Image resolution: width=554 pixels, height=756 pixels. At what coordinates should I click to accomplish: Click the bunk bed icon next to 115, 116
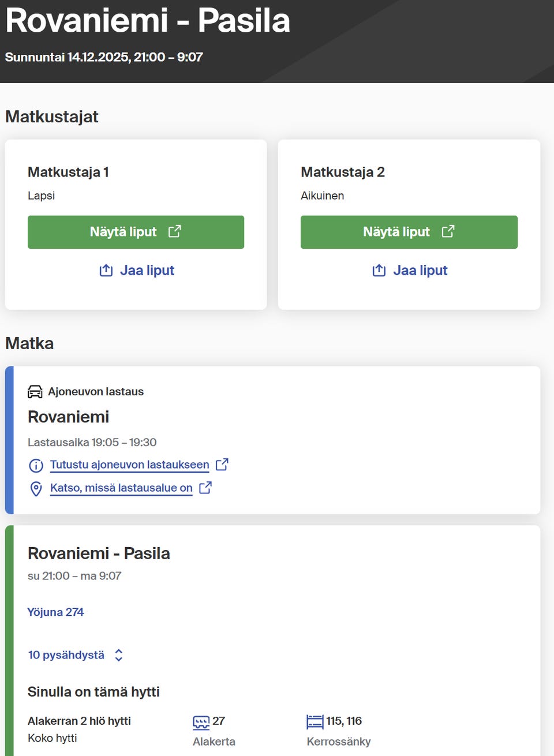click(x=315, y=721)
